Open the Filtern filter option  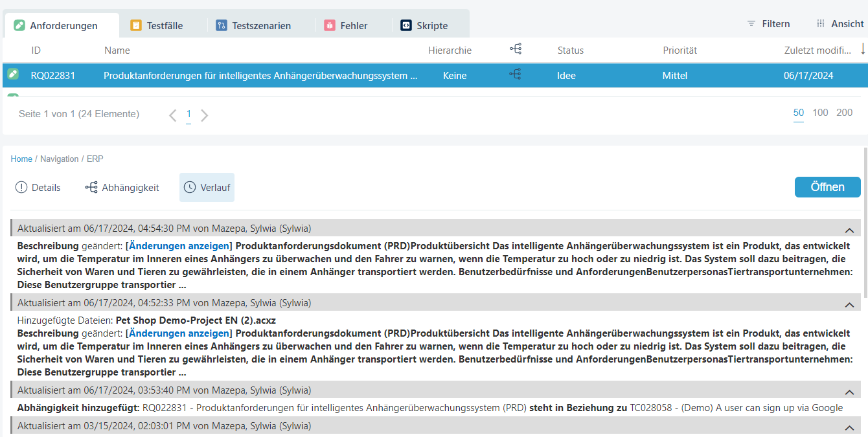[x=768, y=24]
